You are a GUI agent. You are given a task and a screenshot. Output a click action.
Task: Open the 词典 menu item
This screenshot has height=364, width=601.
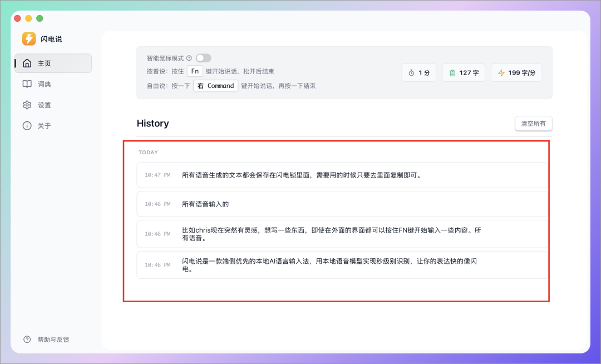[x=45, y=84]
